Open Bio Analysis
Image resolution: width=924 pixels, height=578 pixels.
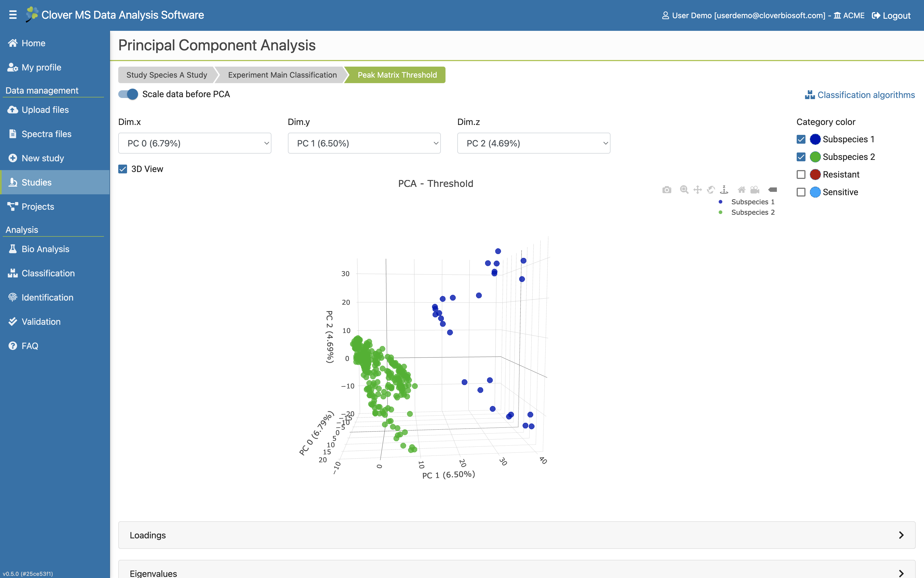coord(55,249)
